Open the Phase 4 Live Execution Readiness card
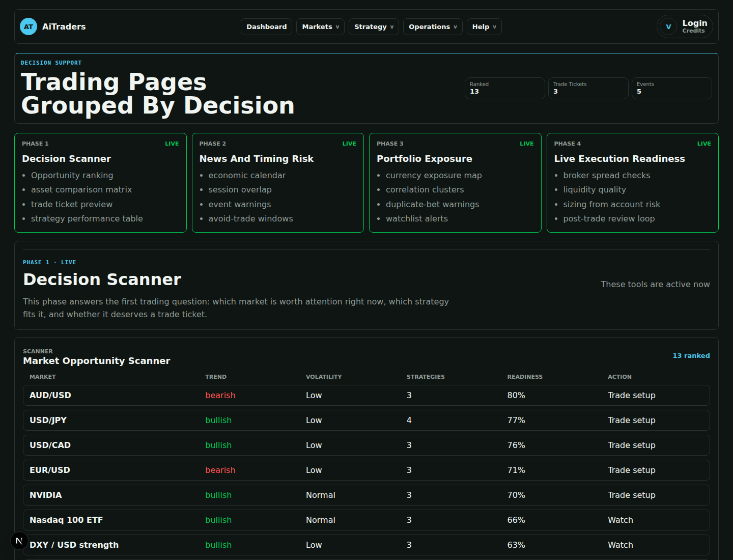Image resolution: width=733 pixels, height=560 pixels. pyautogui.click(x=633, y=183)
